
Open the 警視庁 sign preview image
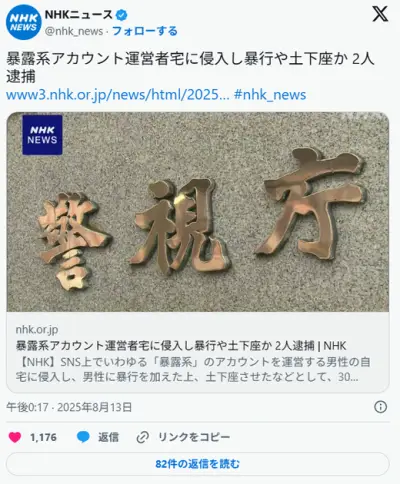pos(198,212)
